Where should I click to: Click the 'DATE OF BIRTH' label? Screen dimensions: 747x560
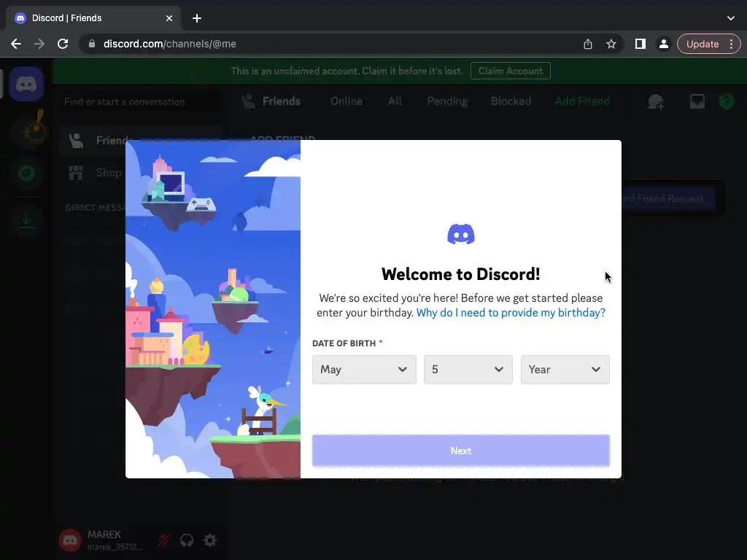(x=344, y=343)
